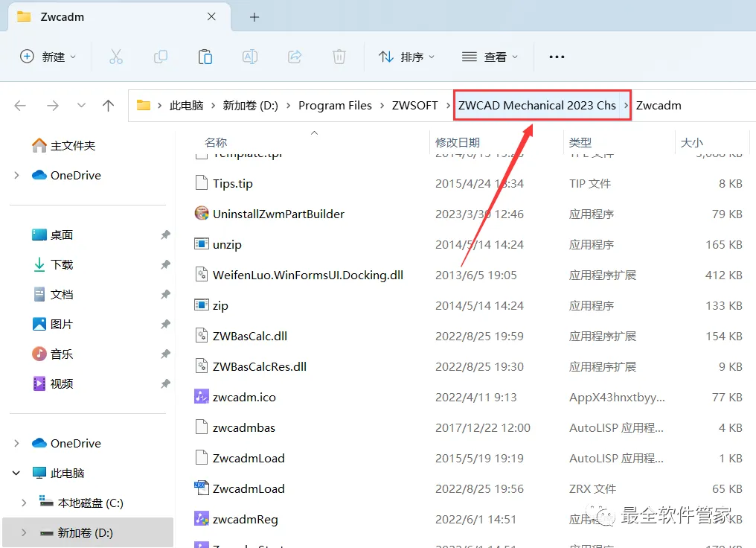Sort by 大小 column header
This screenshot has height=548, width=756.
point(691,142)
